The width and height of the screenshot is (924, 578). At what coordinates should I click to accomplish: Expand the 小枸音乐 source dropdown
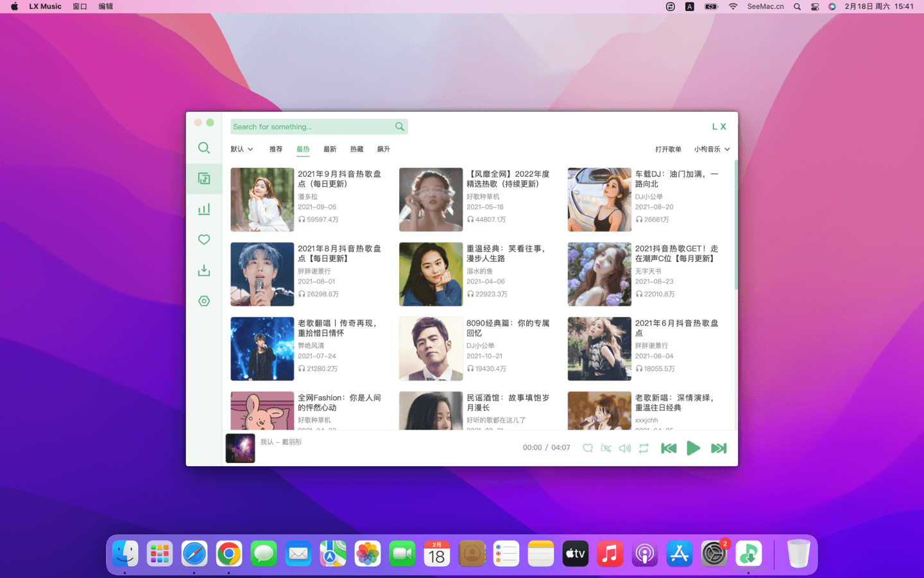(712, 149)
